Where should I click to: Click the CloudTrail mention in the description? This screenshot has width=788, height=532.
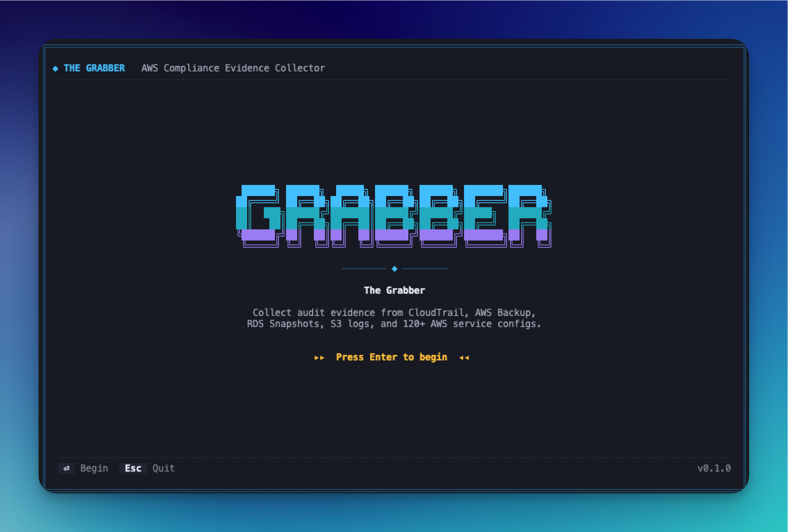tap(433, 312)
